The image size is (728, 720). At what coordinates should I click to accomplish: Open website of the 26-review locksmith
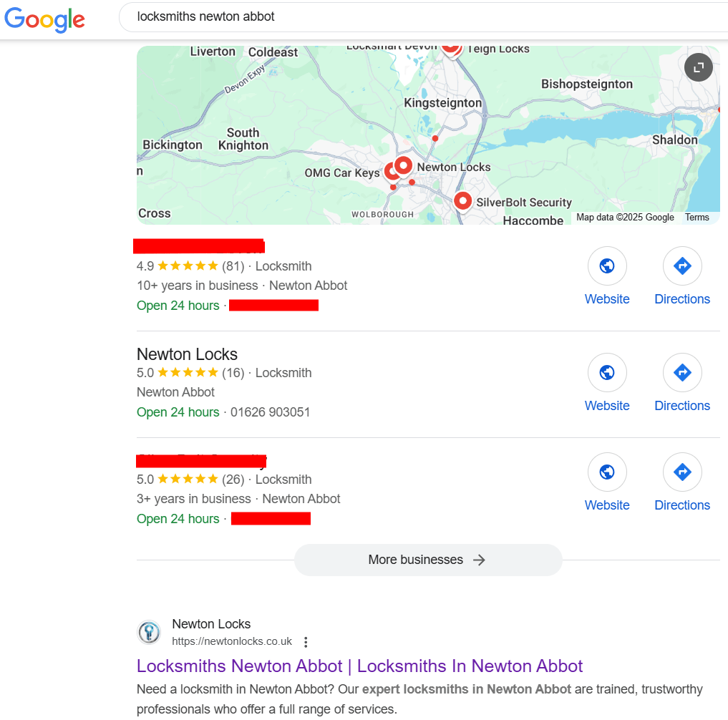tap(607, 472)
